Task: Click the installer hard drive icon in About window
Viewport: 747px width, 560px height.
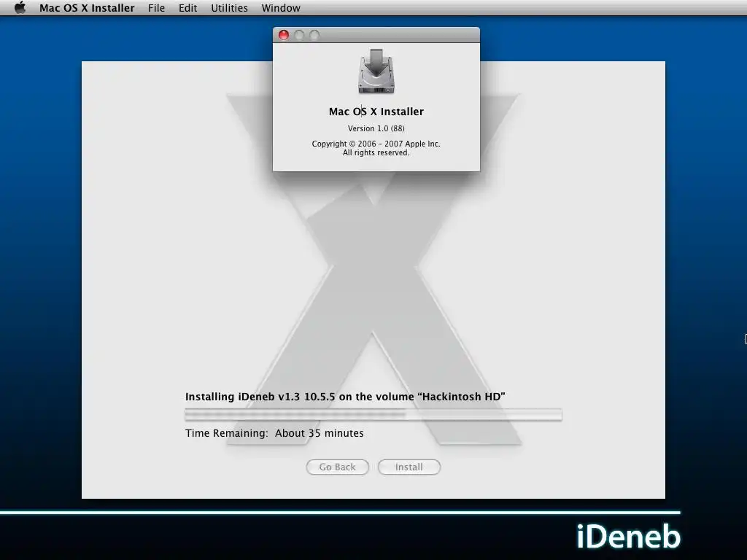Action: click(376, 71)
